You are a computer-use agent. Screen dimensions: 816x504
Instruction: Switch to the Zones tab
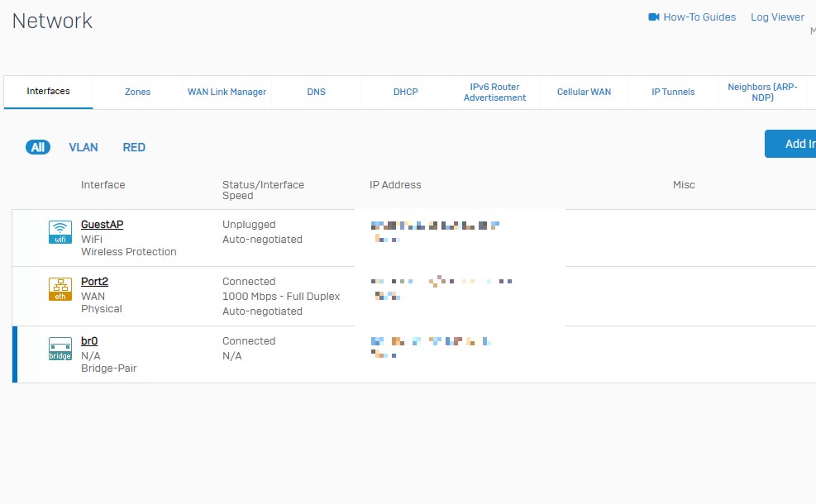(137, 92)
